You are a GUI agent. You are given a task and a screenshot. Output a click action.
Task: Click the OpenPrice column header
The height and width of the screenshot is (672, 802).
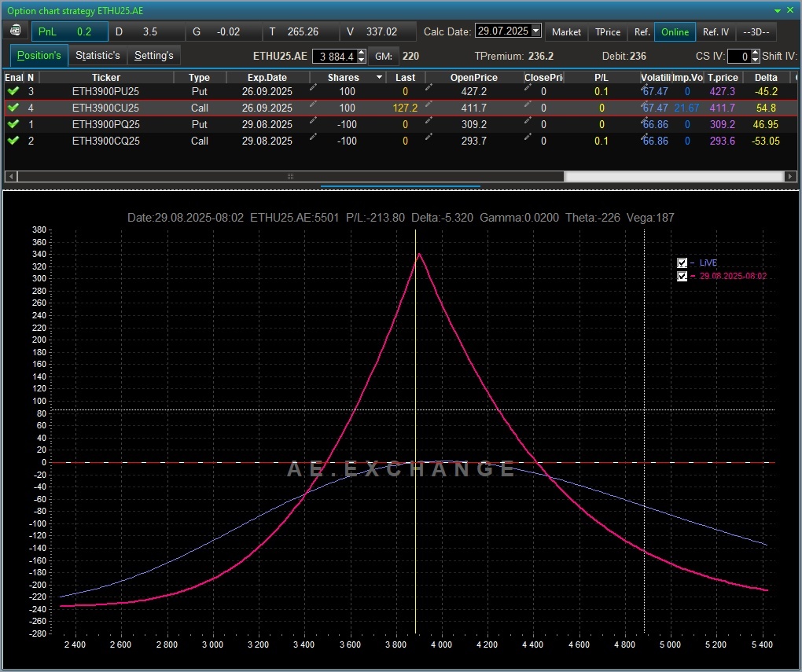(473, 77)
